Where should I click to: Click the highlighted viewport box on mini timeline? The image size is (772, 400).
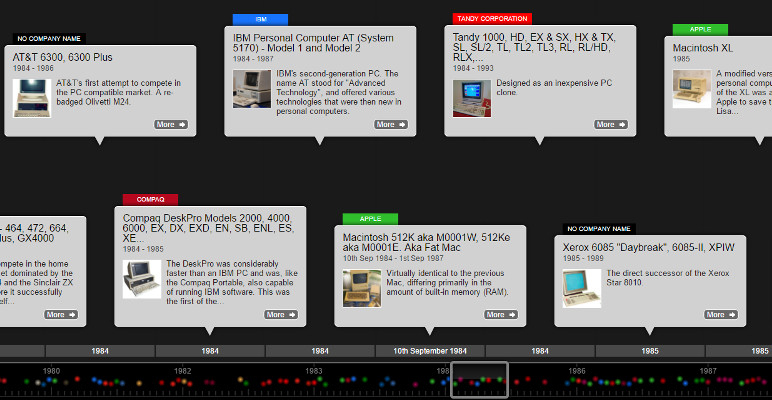pyautogui.click(x=480, y=380)
